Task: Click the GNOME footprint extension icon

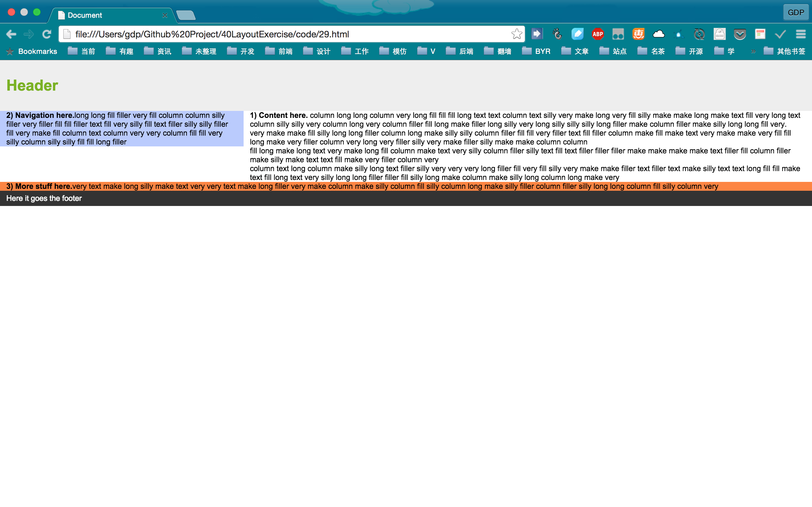Action: coord(557,34)
